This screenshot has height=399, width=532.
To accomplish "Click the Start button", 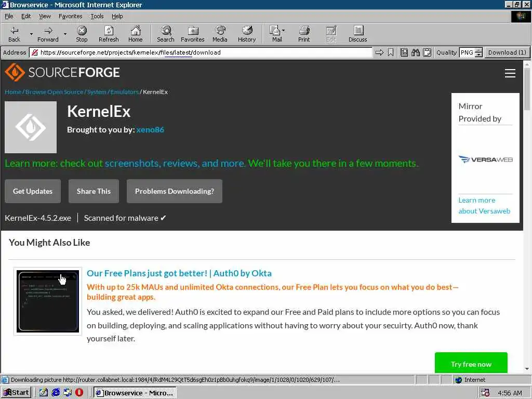I will pos(16,393).
